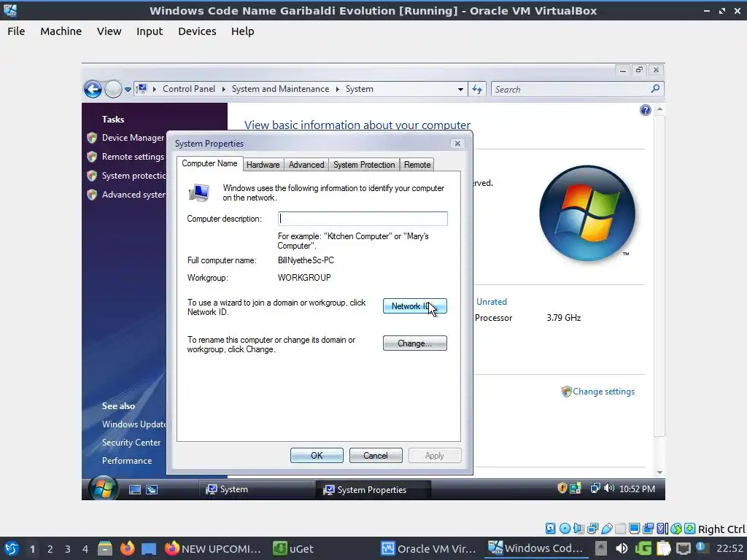Viewport: 747px width, 560px height.
Task: Open the VirtualBox Input menu
Action: point(150,31)
